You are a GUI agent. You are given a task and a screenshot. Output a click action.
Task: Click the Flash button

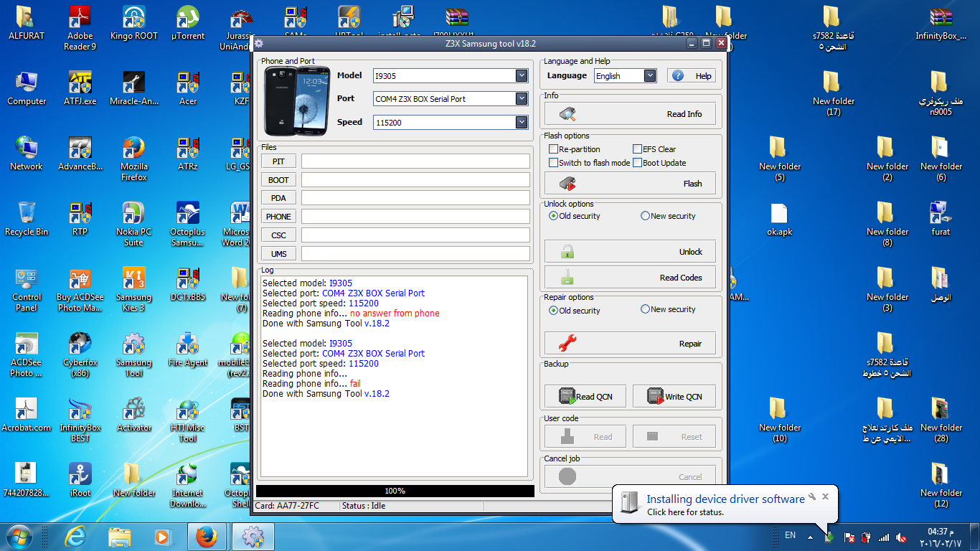pos(630,184)
